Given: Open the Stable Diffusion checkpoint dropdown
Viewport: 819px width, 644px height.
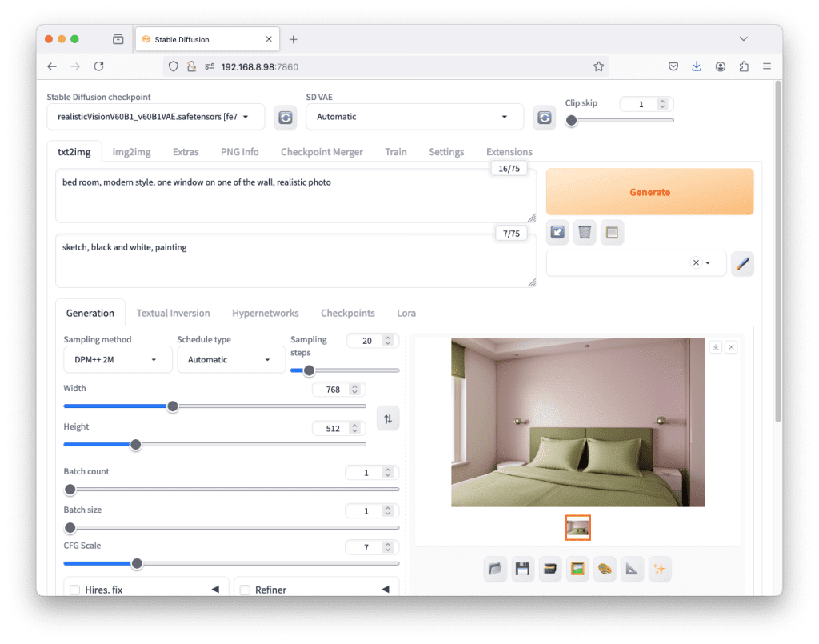Looking at the screenshot, I should click(x=155, y=117).
